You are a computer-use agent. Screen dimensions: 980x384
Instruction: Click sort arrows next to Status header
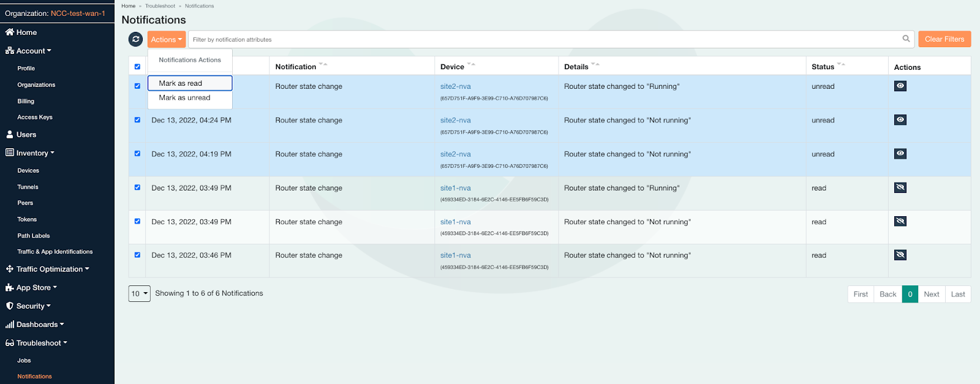click(x=841, y=64)
